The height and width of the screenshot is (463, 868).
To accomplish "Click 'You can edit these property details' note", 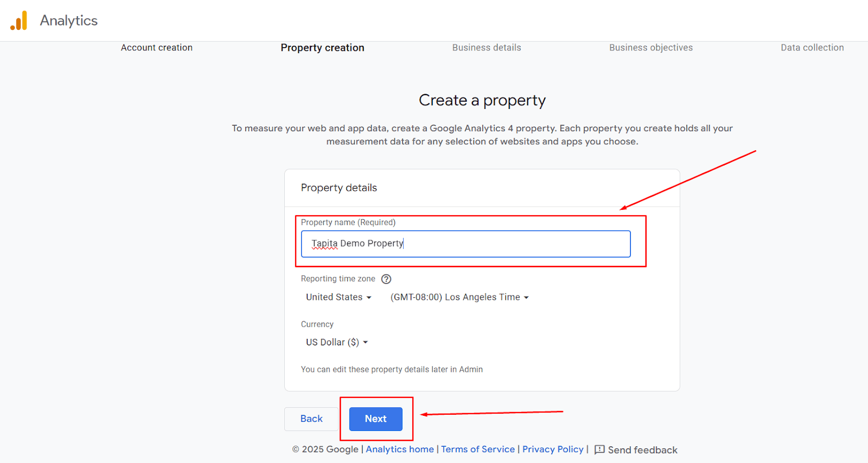I will (392, 369).
